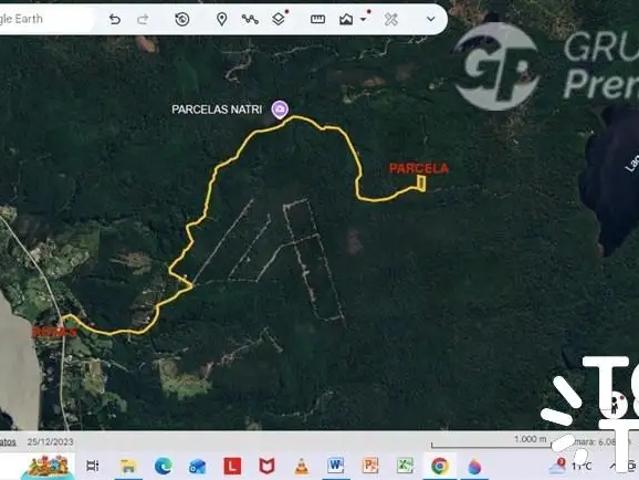Open Excel from the taskbar

pos(405,465)
